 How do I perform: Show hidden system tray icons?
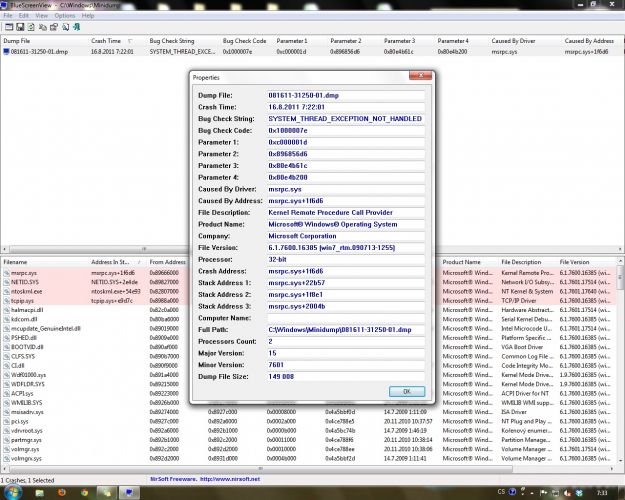(x=532, y=493)
